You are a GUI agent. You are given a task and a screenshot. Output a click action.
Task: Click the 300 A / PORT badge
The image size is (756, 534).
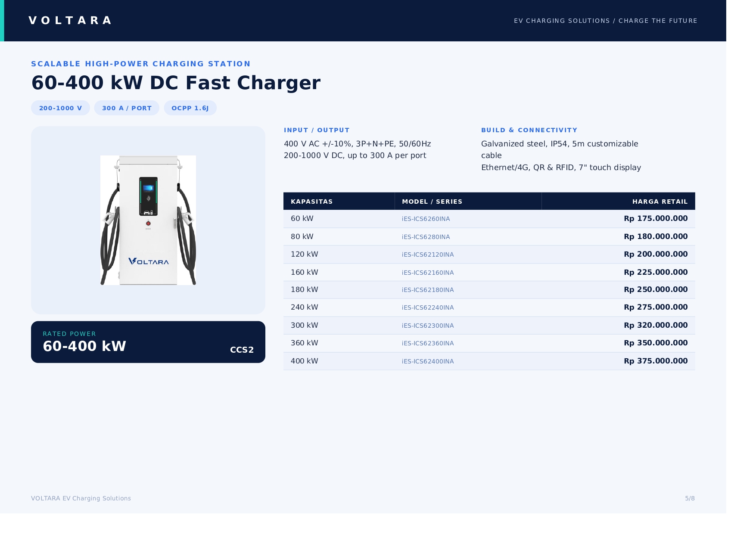127,108
